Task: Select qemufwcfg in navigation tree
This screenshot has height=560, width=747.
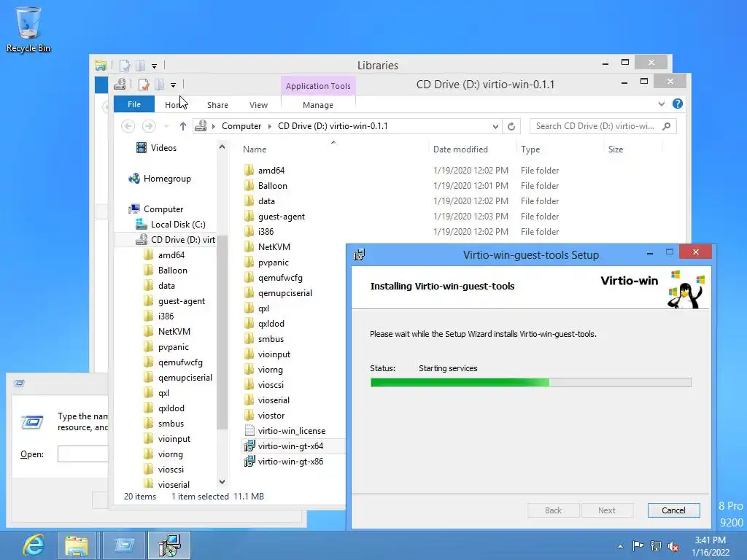Action: click(174, 362)
